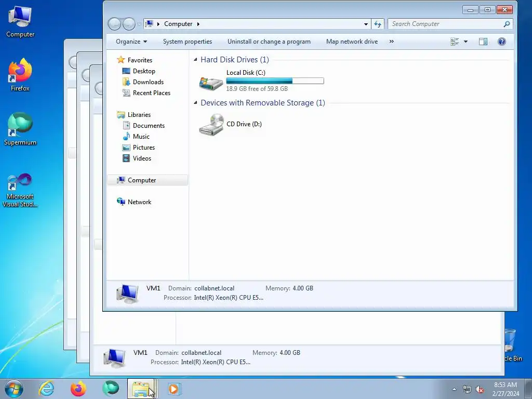Click the VM1 computer icon in details pane
This screenshot has height=399, width=532.
(x=127, y=294)
